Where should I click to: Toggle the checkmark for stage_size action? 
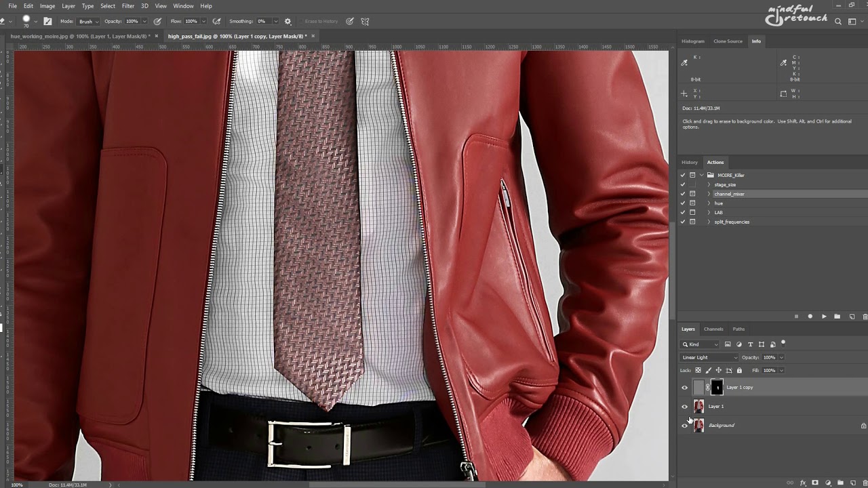click(683, 184)
